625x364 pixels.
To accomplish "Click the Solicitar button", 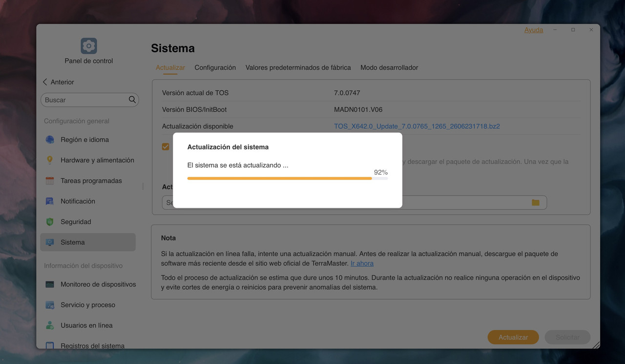I will tap(567, 337).
